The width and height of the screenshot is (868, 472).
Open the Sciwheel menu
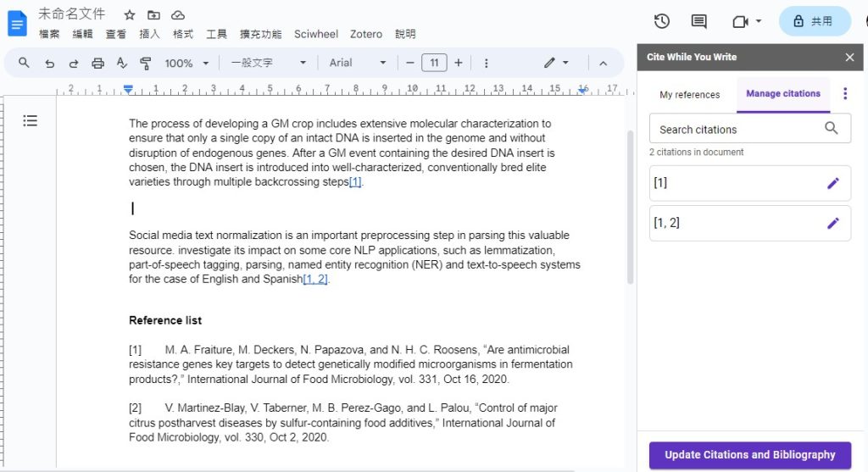316,34
